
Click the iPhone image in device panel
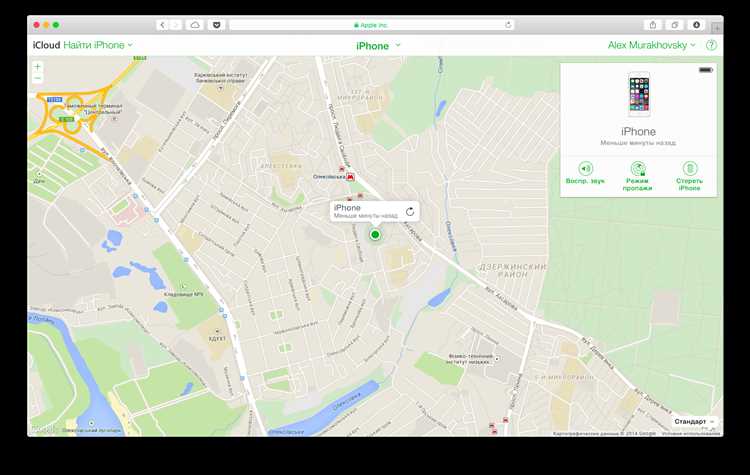[639, 95]
